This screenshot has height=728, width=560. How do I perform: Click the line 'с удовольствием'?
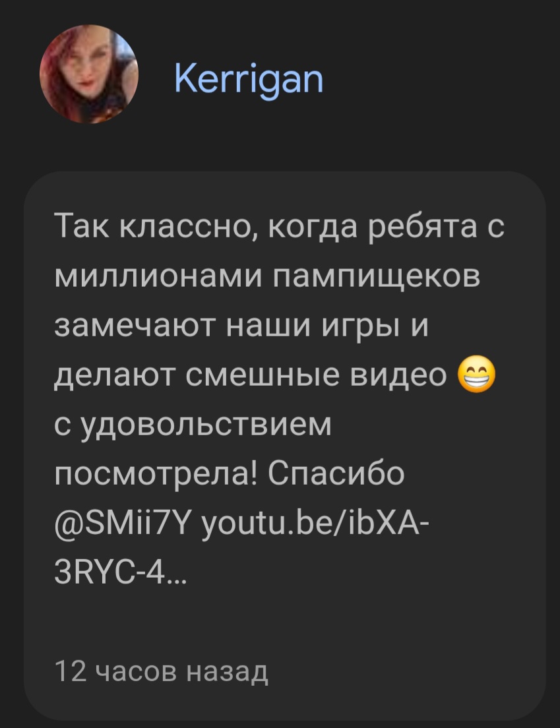pos(193,425)
